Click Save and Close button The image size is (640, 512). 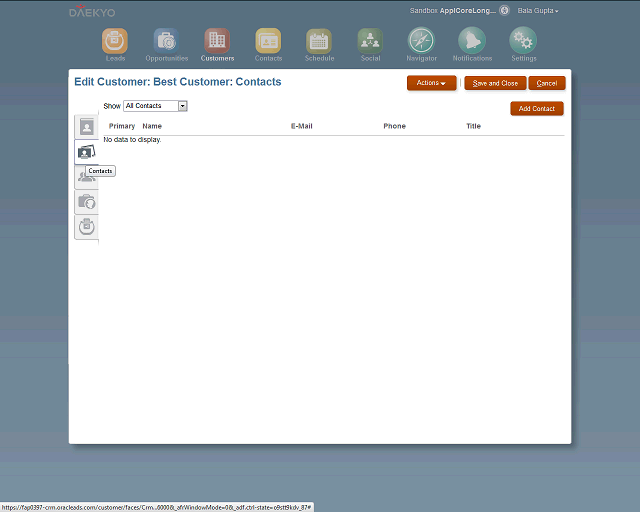[x=495, y=83]
